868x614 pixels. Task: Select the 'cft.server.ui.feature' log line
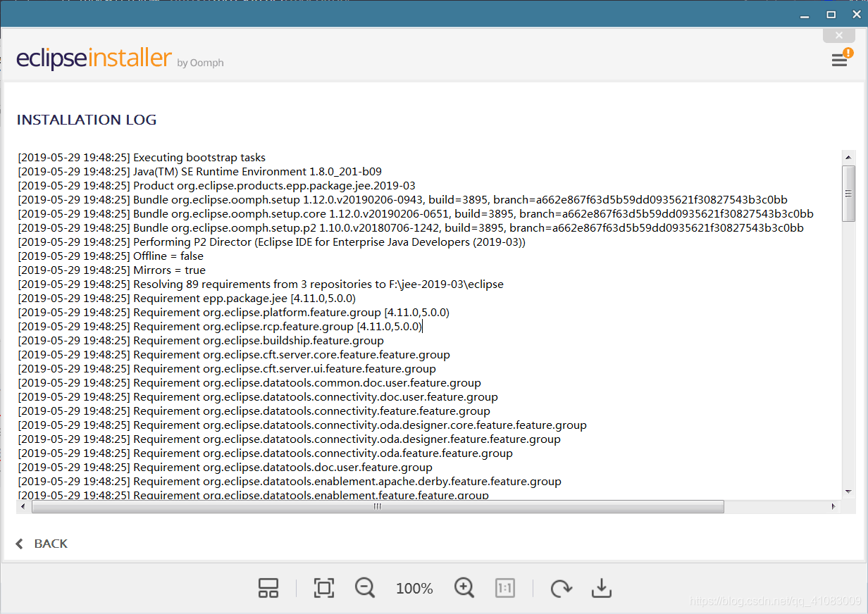227,369
